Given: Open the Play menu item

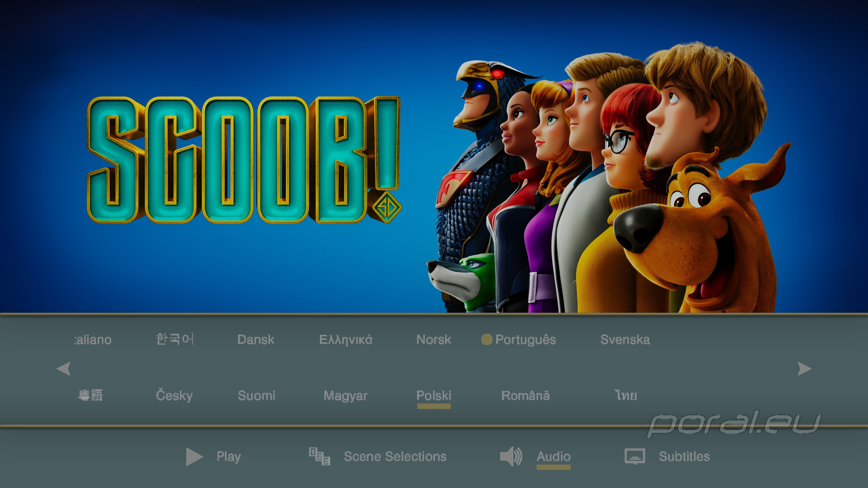Looking at the screenshot, I should (229, 457).
